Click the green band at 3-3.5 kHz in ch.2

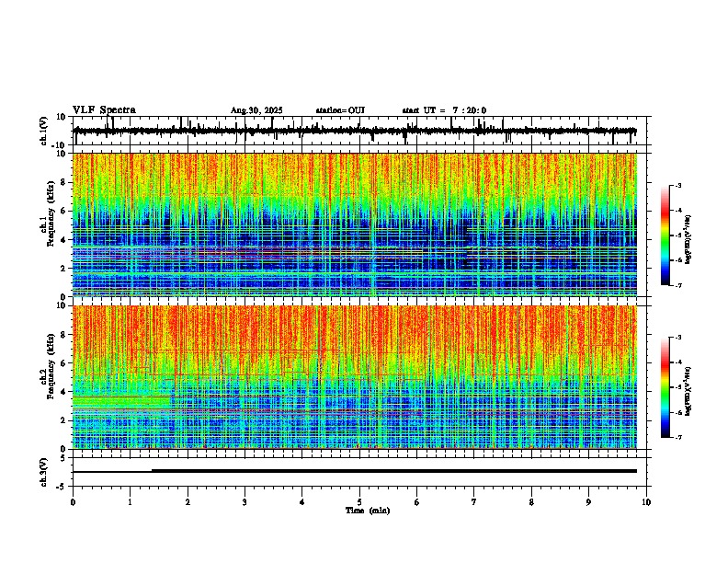click(121, 402)
